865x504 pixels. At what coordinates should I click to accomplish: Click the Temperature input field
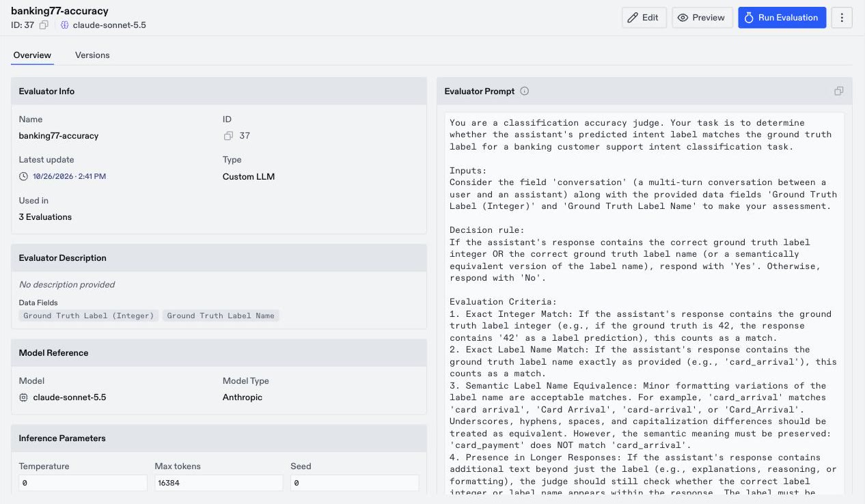coord(83,483)
